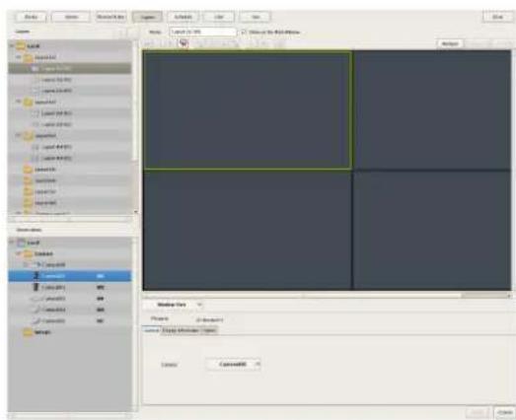Open the Schedule section from the top button row
The image size is (516, 420).
(183, 17)
